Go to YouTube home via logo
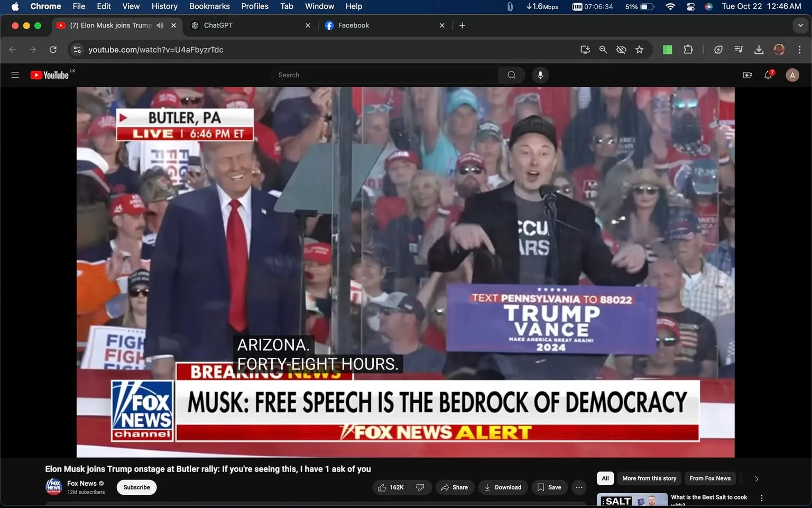 coord(50,75)
